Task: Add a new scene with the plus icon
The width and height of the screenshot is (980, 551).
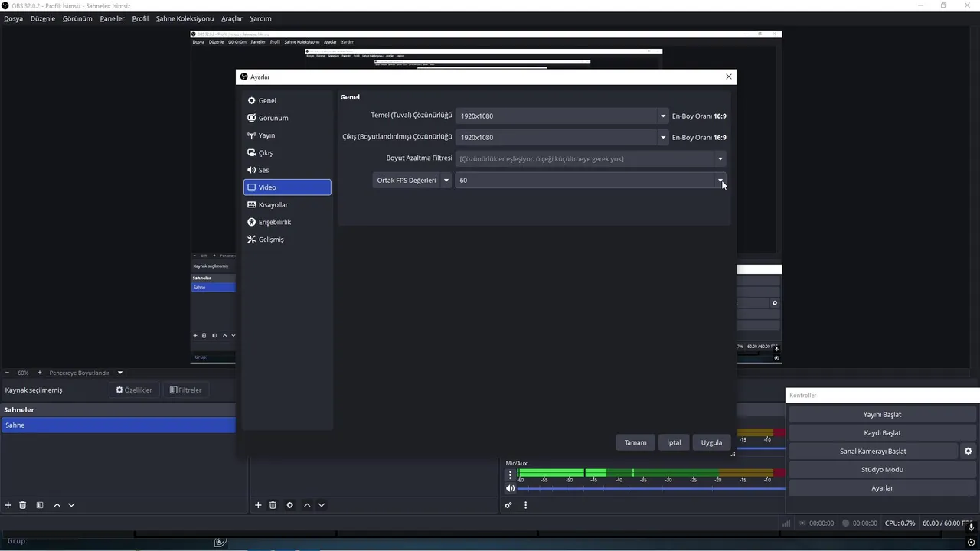Action: pyautogui.click(x=8, y=505)
